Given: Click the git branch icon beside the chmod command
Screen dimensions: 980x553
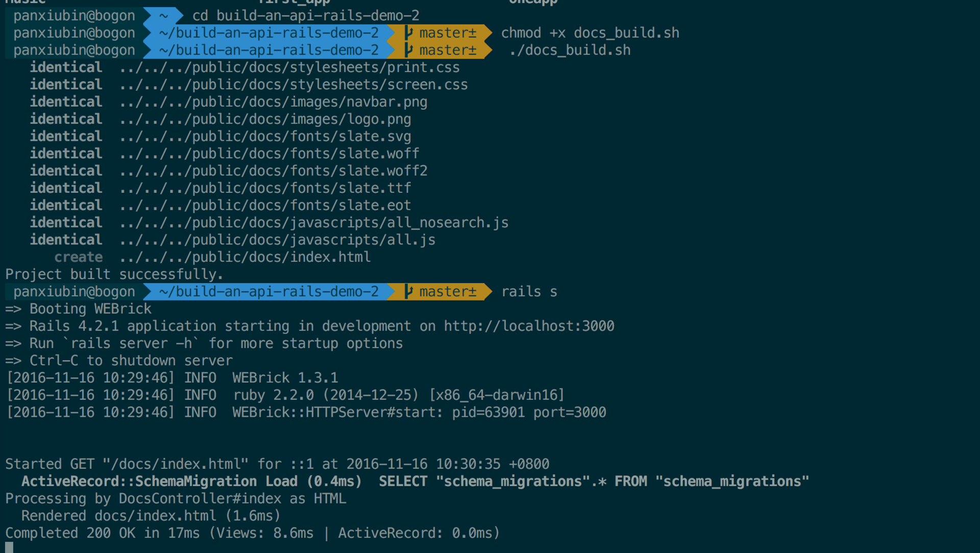Looking at the screenshot, I should [408, 33].
